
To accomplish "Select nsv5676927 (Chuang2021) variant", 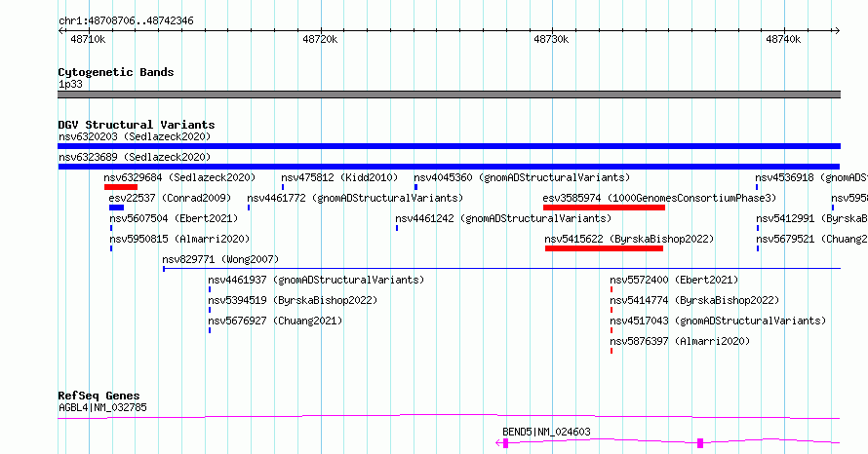I will [x=275, y=321].
